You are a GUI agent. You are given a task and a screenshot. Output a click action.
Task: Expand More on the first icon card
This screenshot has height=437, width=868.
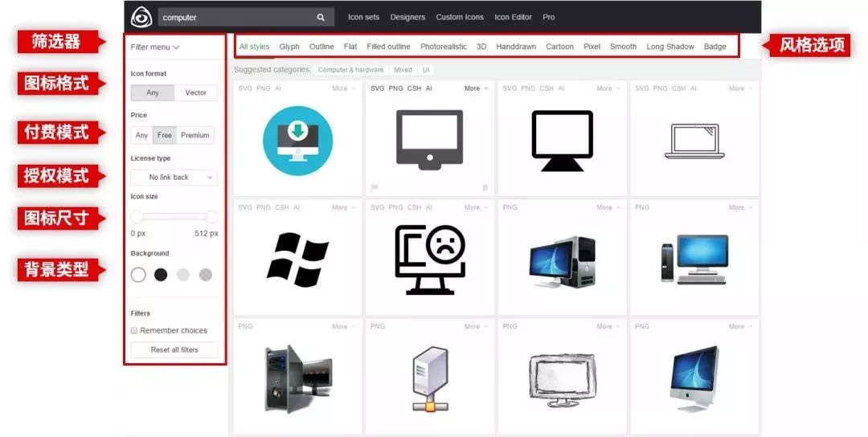click(x=343, y=88)
